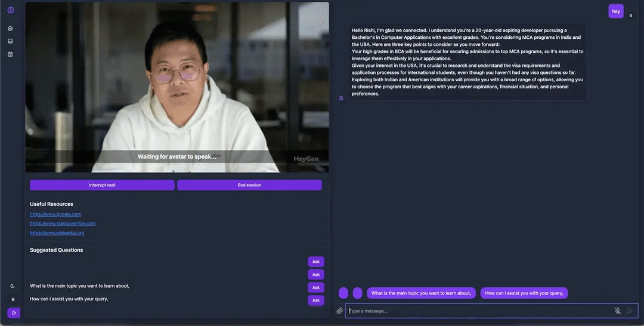Viewport: 644px width, 326px height.
Task: Click Ask beside "What is the main topic"
Action: pyautogui.click(x=315, y=287)
